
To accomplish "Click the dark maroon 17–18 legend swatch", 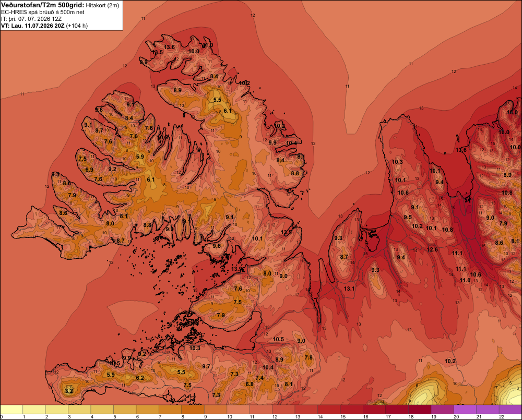I will [397, 410].
